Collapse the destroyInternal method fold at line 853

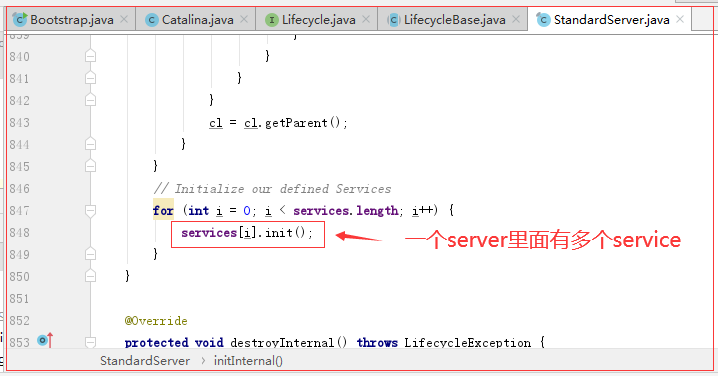[90, 342]
